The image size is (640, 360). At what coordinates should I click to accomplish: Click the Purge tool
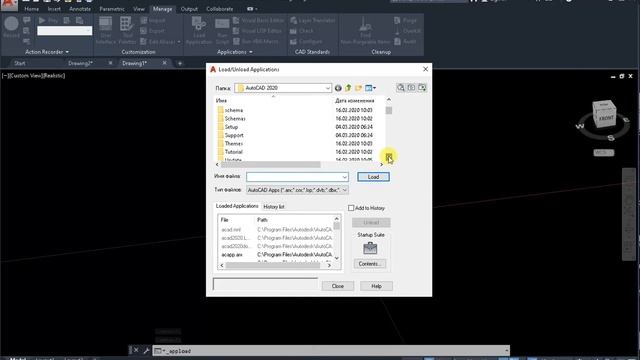point(405,20)
